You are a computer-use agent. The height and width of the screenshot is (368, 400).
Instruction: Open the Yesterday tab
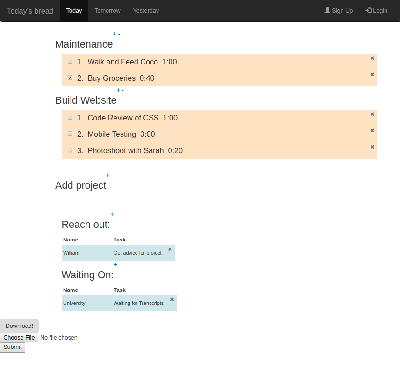point(146,11)
